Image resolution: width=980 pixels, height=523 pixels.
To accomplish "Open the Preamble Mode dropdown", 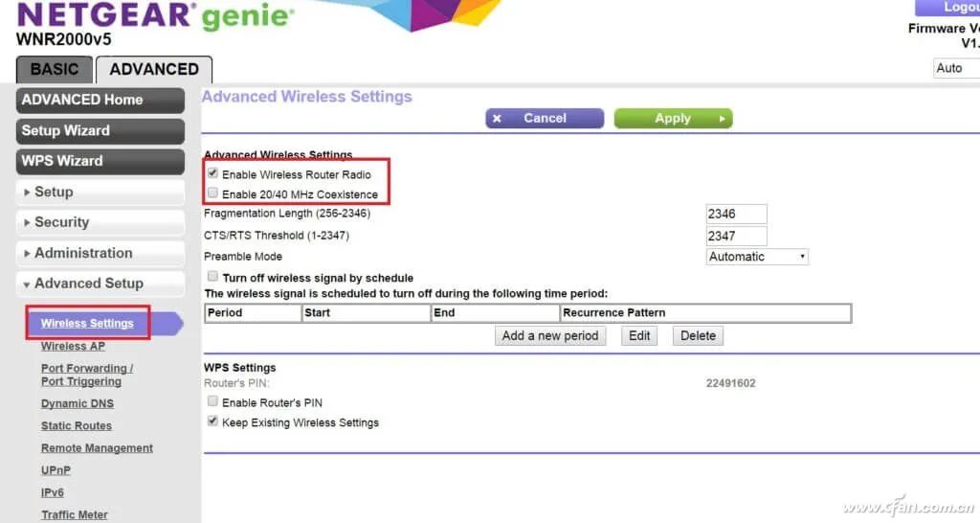I will 757,257.
